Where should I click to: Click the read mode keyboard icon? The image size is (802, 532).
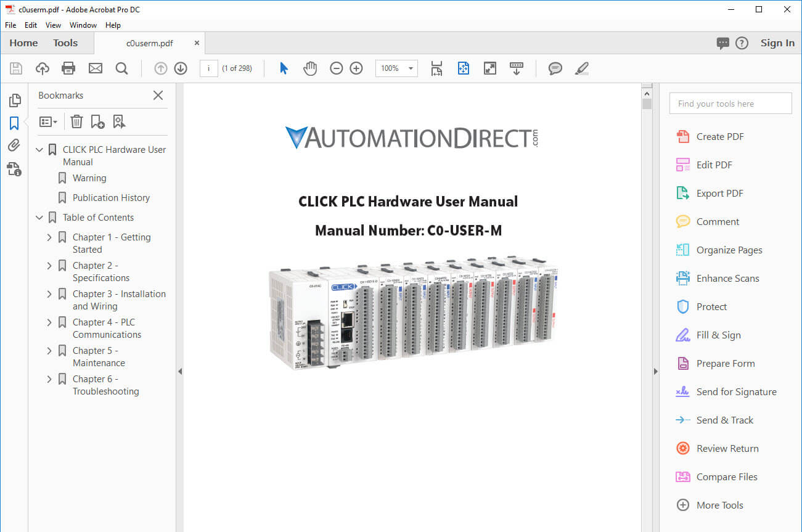[x=517, y=68]
